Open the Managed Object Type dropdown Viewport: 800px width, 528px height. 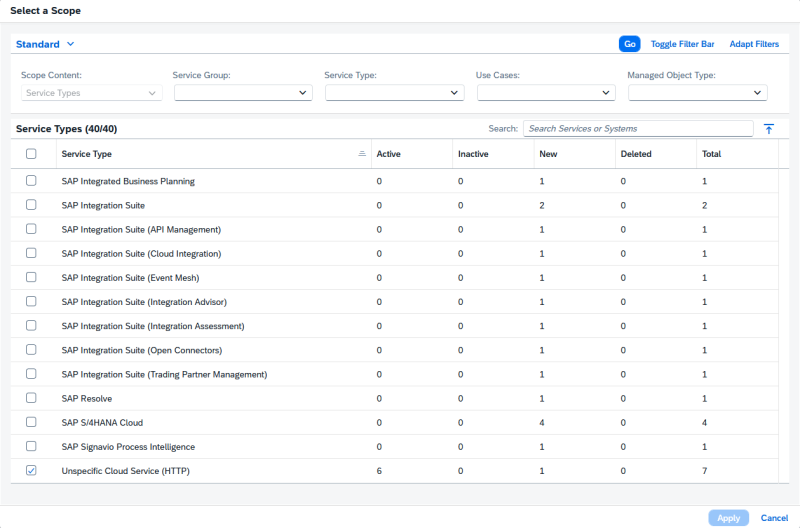698,93
